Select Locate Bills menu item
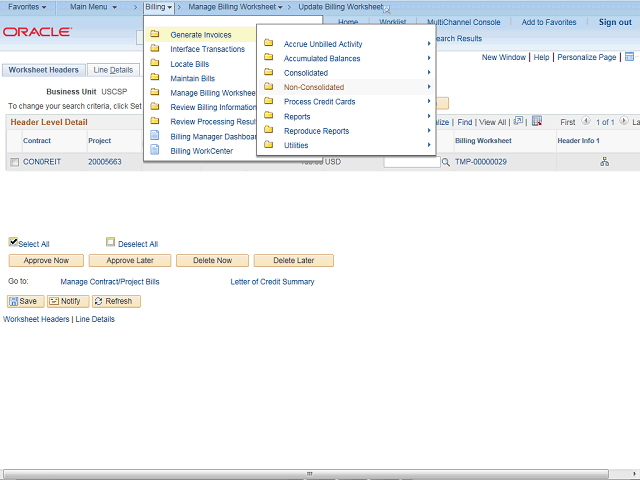 189,64
